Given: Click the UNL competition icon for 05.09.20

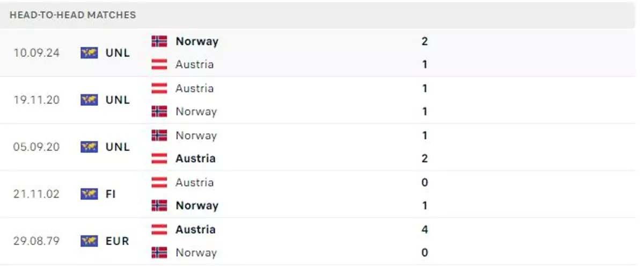Looking at the screenshot, I should (89, 147).
